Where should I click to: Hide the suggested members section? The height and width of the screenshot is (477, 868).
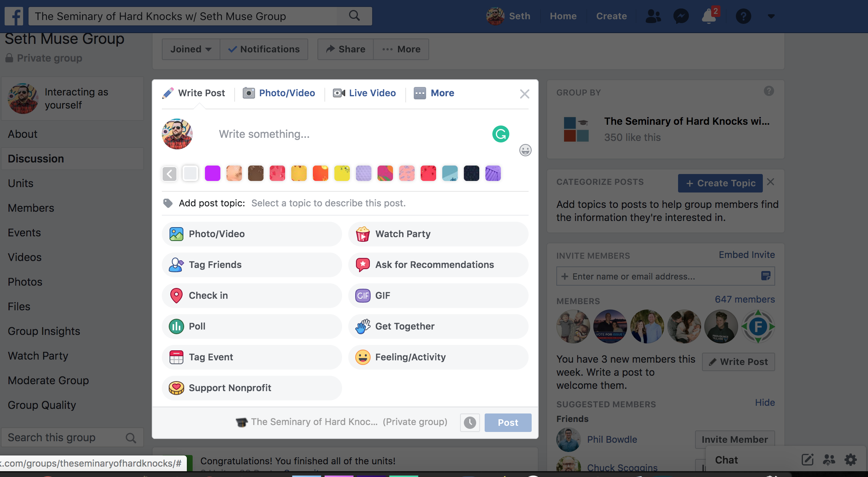click(x=765, y=403)
